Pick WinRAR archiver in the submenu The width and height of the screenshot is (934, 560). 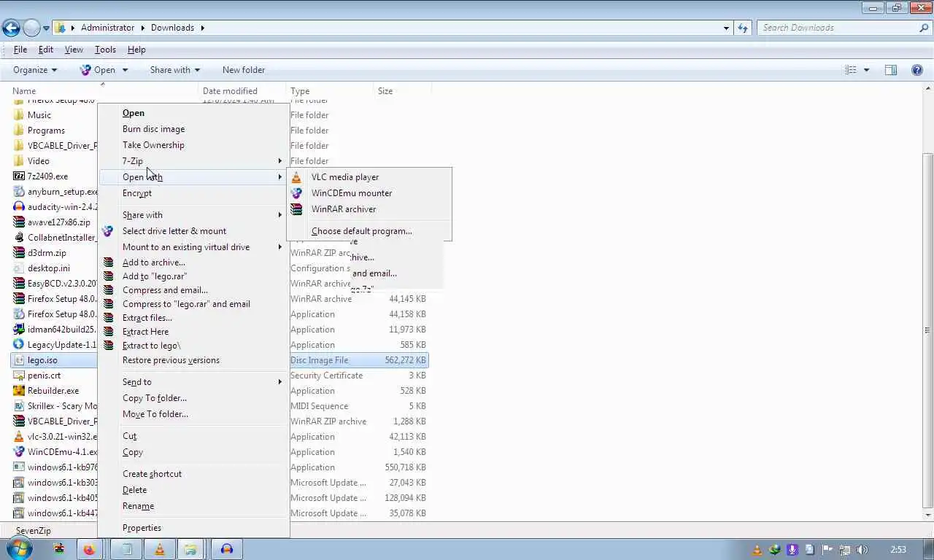tap(344, 209)
